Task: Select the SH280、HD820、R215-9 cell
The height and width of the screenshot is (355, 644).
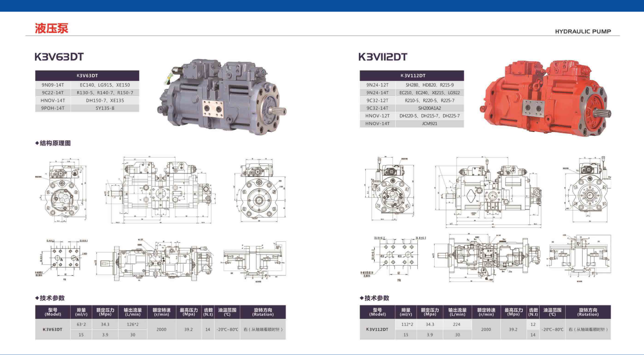Action: (430, 85)
